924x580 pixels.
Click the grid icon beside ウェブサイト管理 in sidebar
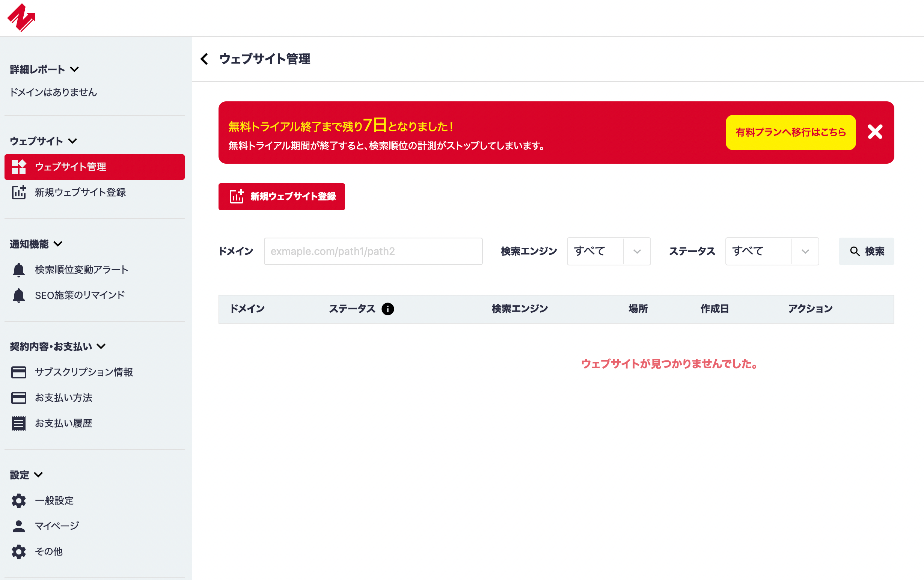tap(19, 167)
